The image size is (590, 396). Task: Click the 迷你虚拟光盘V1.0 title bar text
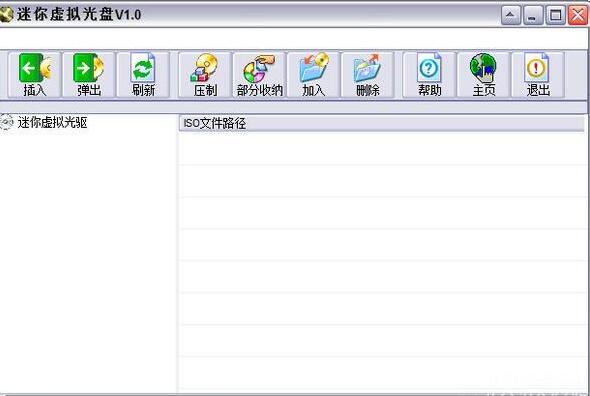click(79, 15)
